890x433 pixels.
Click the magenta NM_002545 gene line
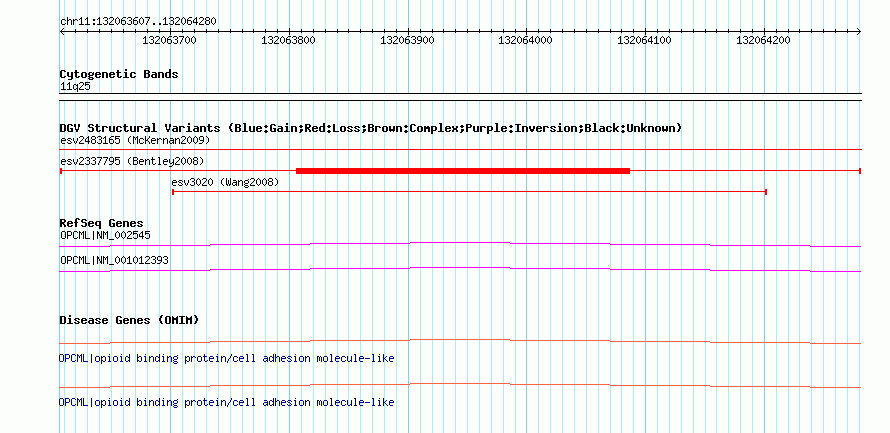[460, 244]
